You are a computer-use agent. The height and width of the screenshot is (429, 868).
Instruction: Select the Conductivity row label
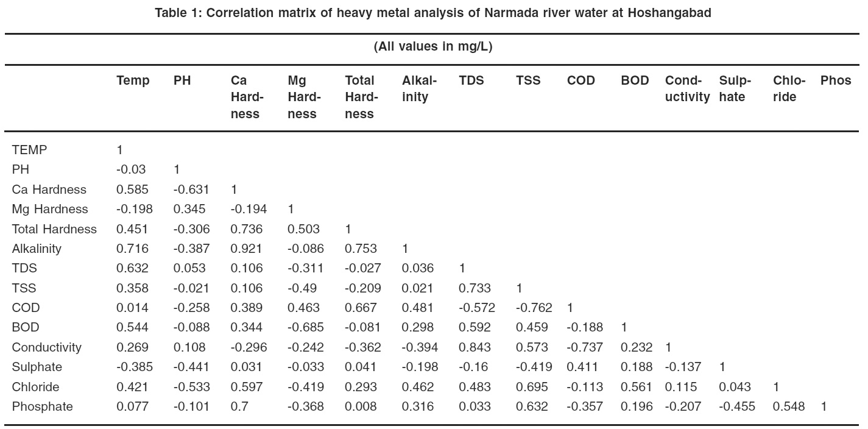click(x=46, y=347)
